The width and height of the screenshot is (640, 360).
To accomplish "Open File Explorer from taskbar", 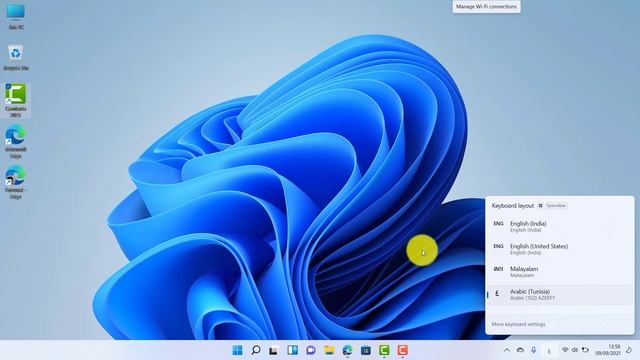I will pyautogui.click(x=329, y=350).
